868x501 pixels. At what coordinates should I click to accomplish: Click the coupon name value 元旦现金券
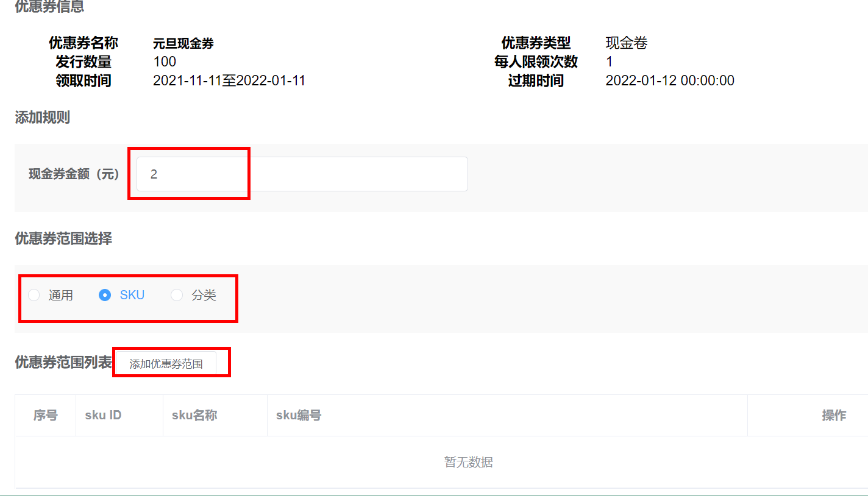click(183, 43)
